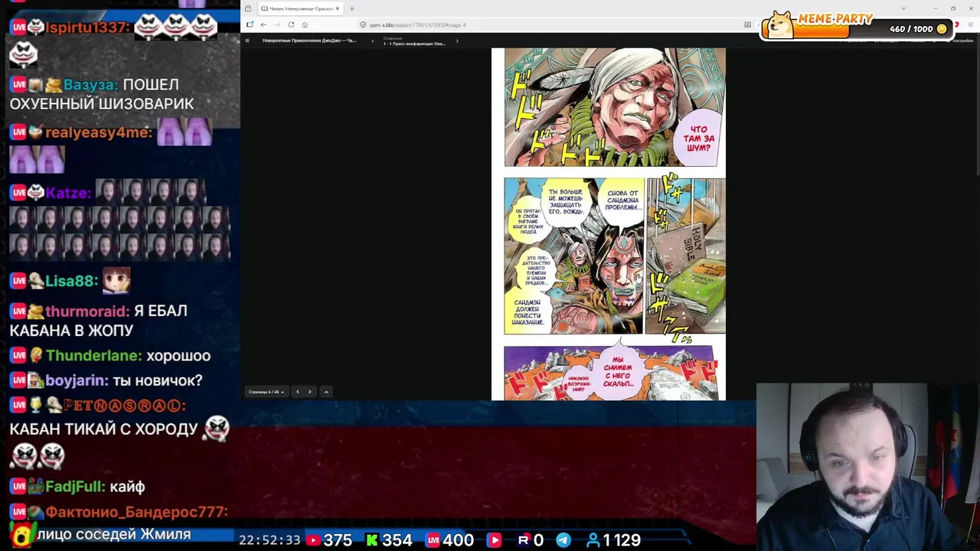Screen dimensions: 980x551
Task: Click the stream clock 22:52:33
Action: pos(269,540)
